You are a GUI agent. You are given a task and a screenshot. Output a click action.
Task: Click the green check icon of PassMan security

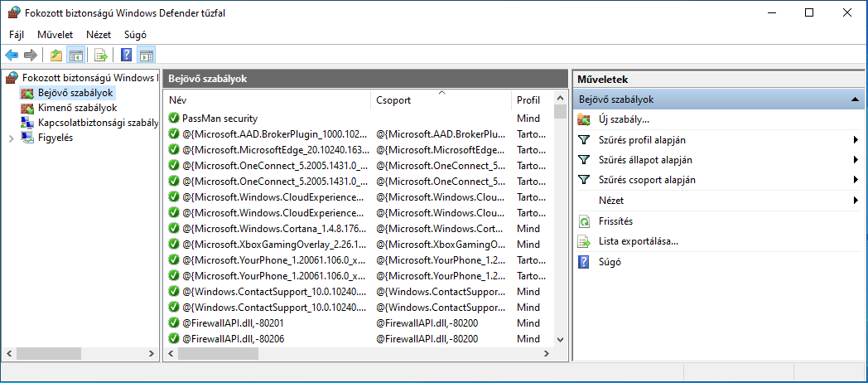pyautogui.click(x=174, y=118)
